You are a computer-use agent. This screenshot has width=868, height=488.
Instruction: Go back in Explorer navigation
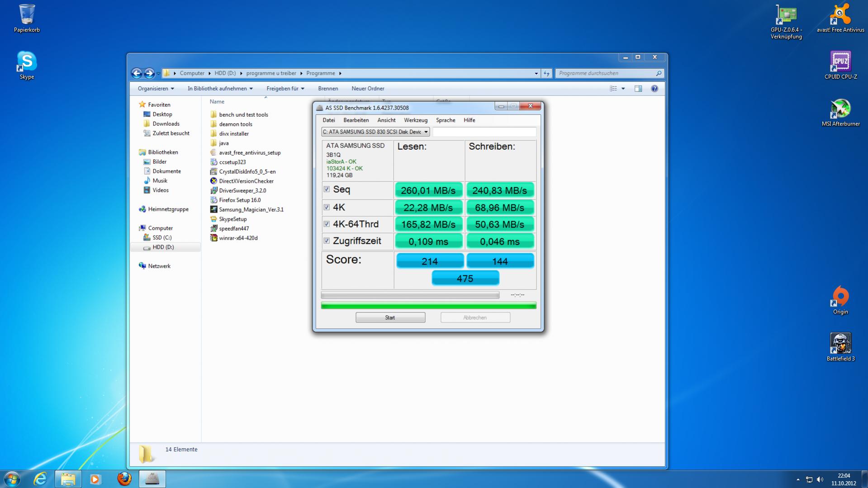click(137, 73)
